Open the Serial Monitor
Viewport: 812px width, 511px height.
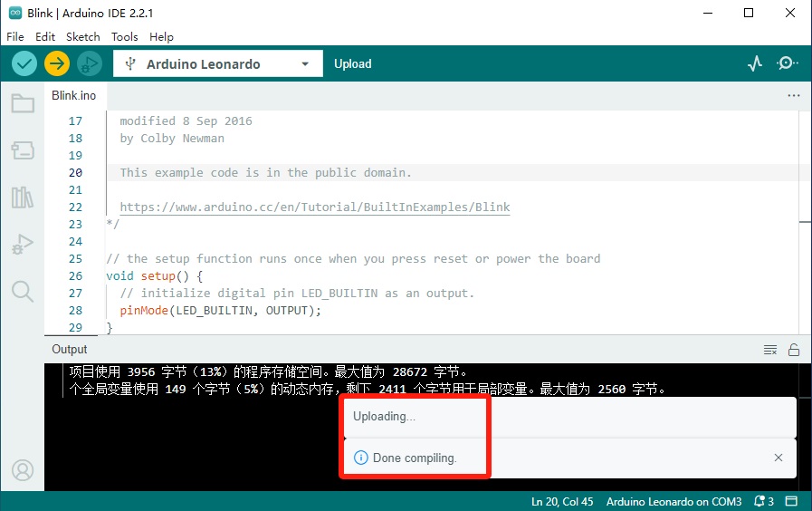tap(787, 63)
